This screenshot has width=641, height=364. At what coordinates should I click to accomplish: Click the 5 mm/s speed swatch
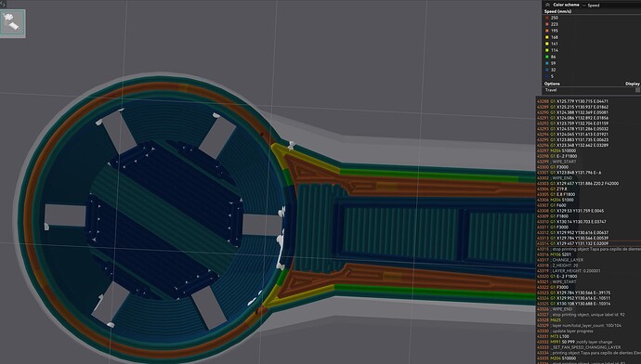tap(547, 76)
